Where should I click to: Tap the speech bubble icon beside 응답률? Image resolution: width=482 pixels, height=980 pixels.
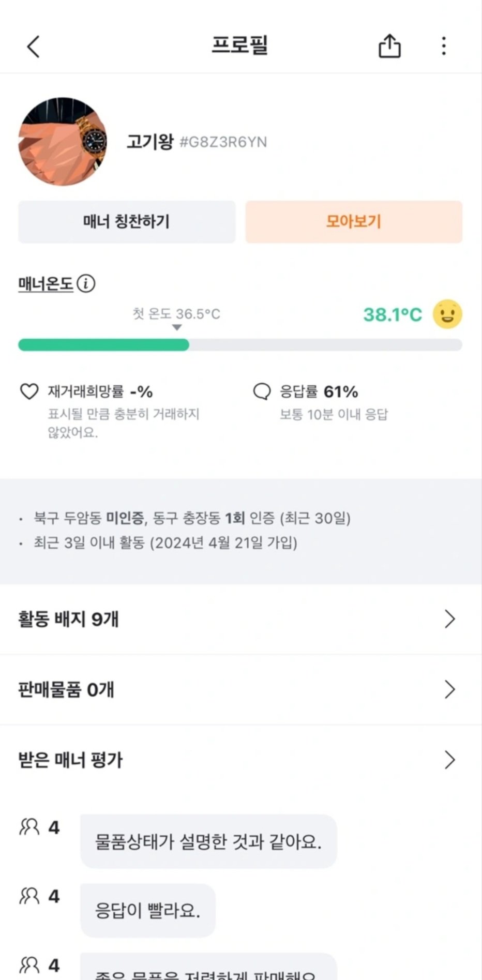click(x=262, y=391)
